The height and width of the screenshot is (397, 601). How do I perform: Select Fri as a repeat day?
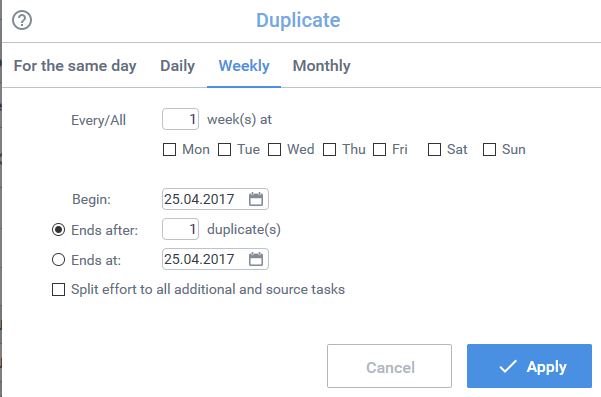[x=379, y=149]
